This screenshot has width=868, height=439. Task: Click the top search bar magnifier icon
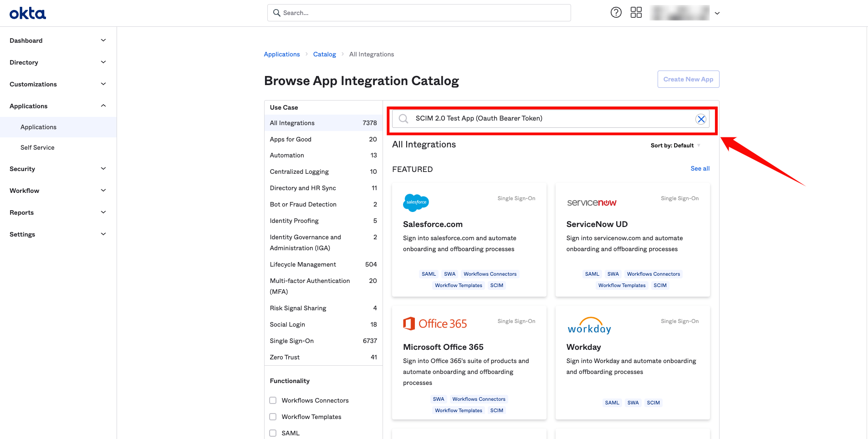276,13
